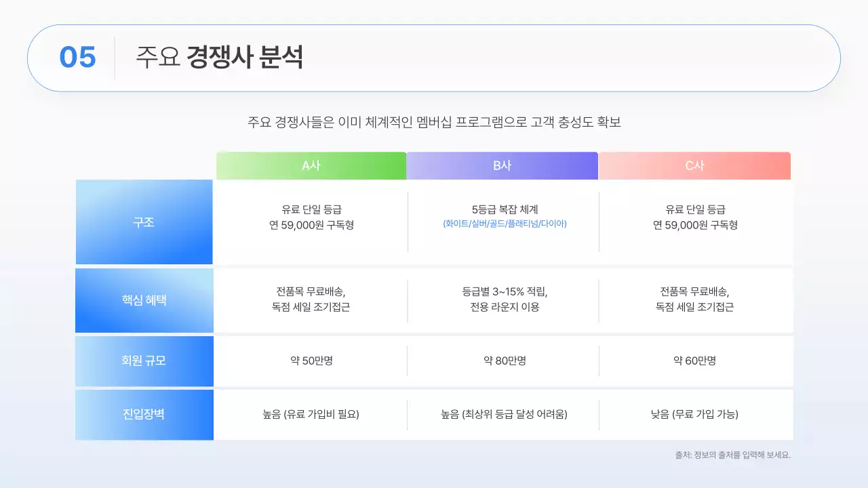This screenshot has width=868, height=488.
Task: Select 높음 (유료 가입비 필요) cell
Action: tap(311, 414)
